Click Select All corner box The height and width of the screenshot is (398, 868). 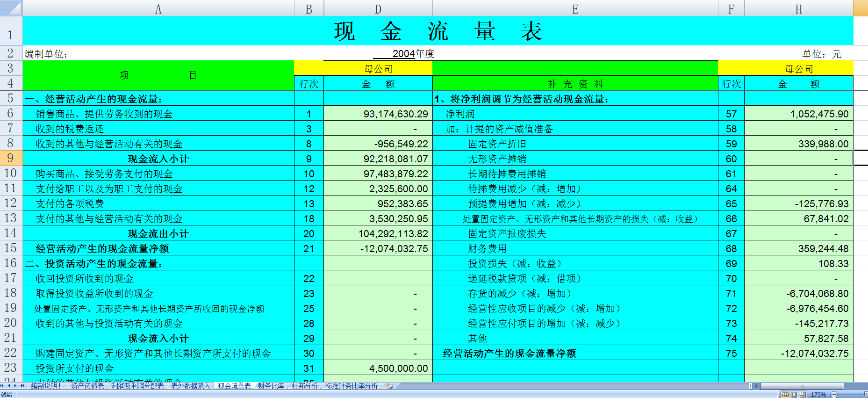[11, 8]
